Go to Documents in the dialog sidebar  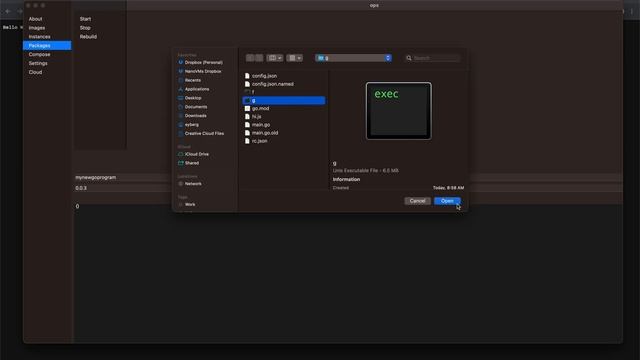[x=196, y=107]
